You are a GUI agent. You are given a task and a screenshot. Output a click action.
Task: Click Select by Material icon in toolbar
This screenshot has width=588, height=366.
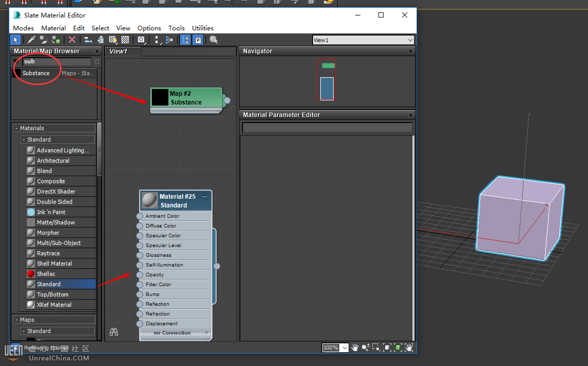pos(214,40)
